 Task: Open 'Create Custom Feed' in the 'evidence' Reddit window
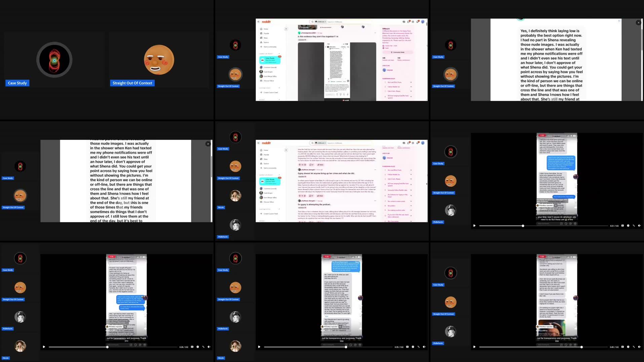point(269,92)
